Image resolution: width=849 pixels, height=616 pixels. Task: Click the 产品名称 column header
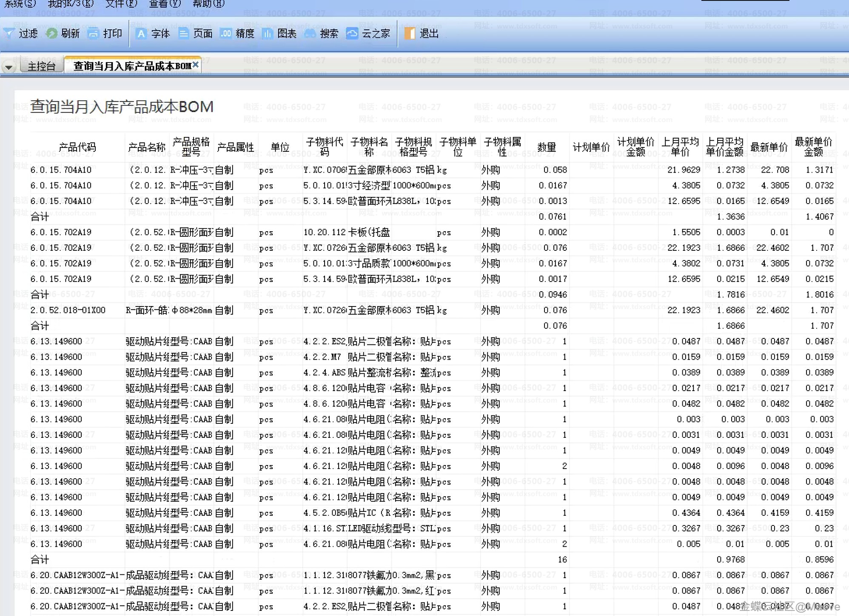147,147
